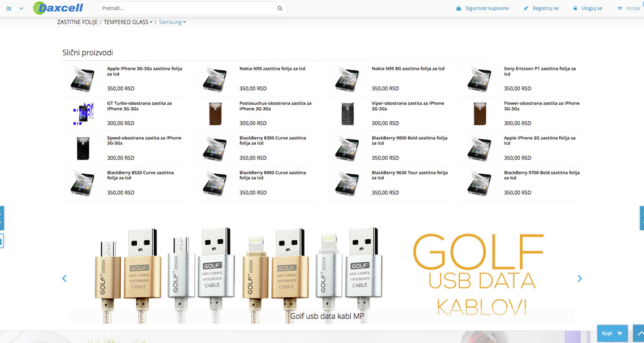Open the Korpa cart link
The width and height of the screenshot is (644, 343).
pyautogui.click(x=628, y=8)
